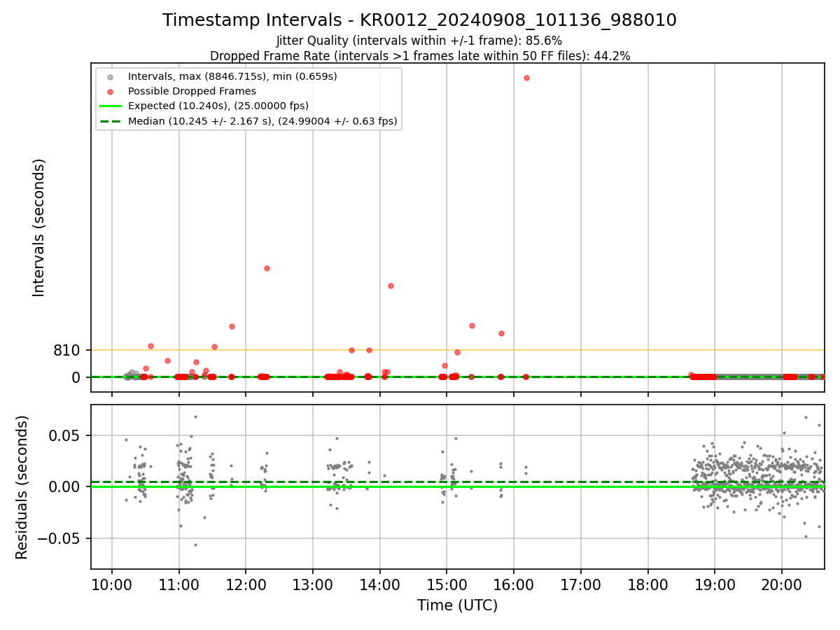Click the '16:00' time tick label
The width and height of the screenshot is (840, 630).
tap(514, 584)
